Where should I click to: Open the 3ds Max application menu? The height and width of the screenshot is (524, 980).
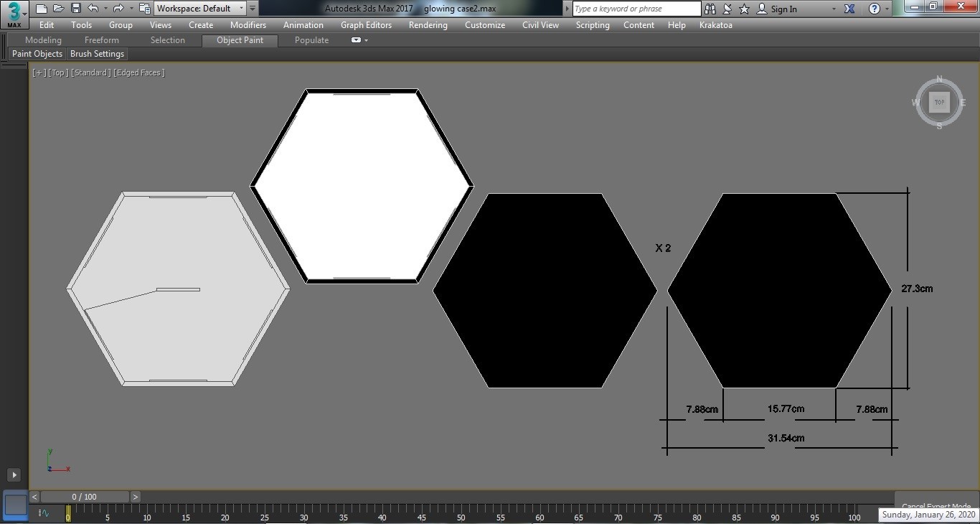click(14, 14)
